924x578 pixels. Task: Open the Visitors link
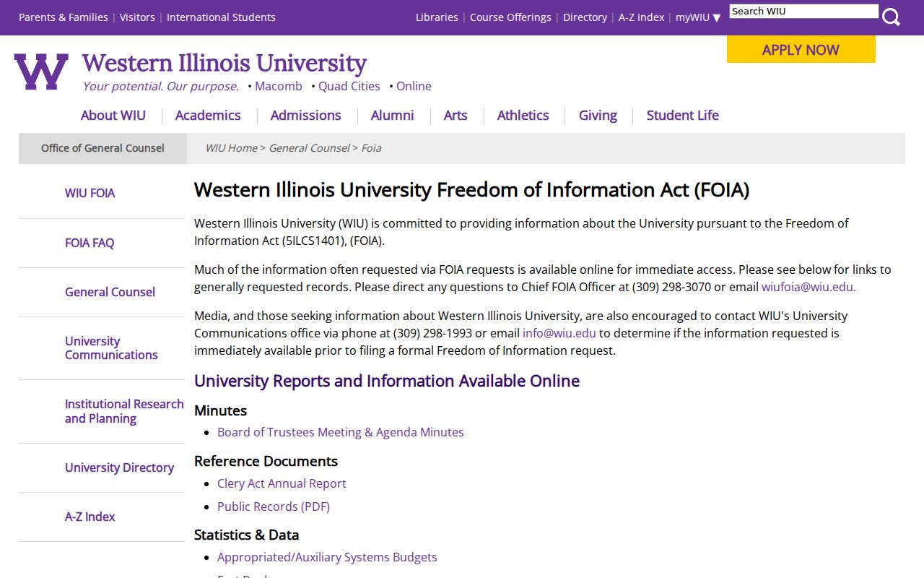pyautogui.click(x=137, y=17)
